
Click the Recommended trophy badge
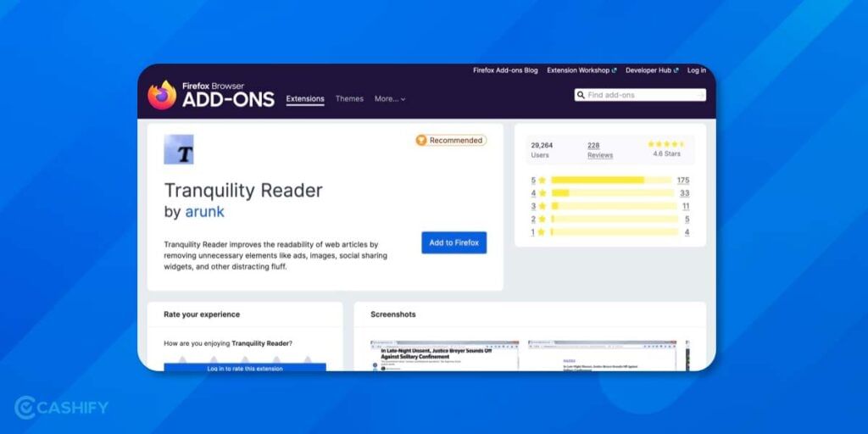pos(451,141)
